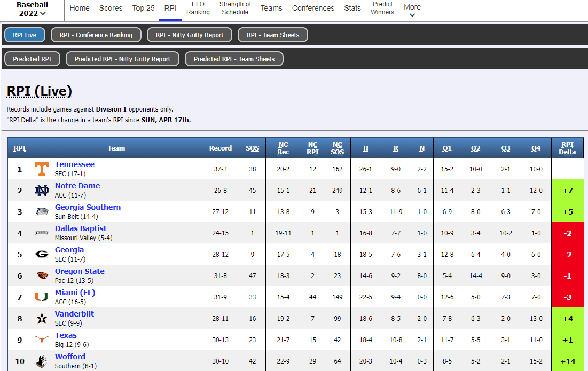588x371 pixels.
Task: Click the Notre Dame team logo
Action: 42,191
